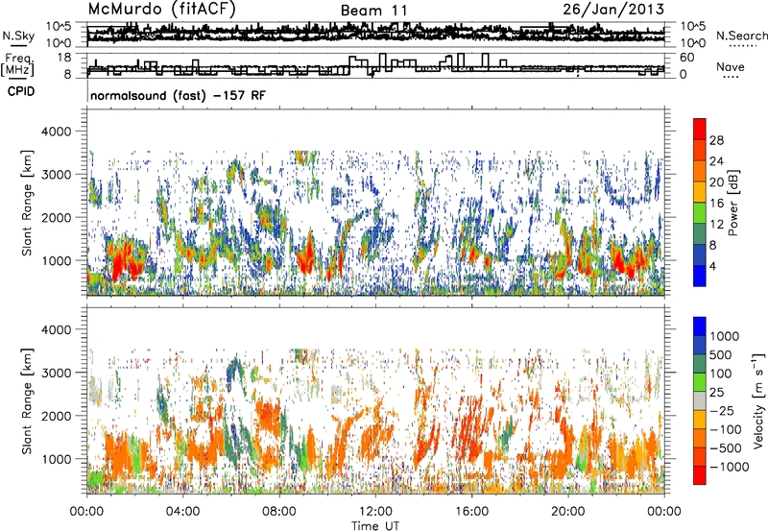Screen dimensions: 768x532
Task: Click the 'Beam 11' label
Action: pyautogui.click(x=373, y=11)
